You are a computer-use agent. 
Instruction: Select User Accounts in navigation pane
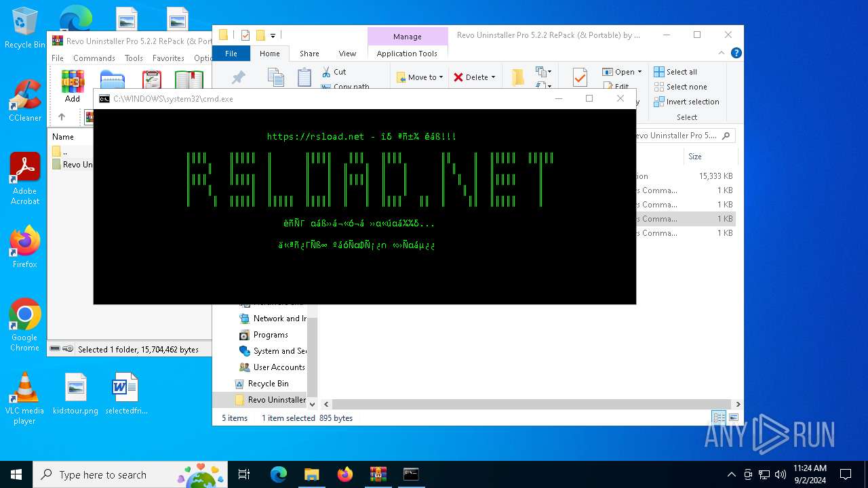273,367
